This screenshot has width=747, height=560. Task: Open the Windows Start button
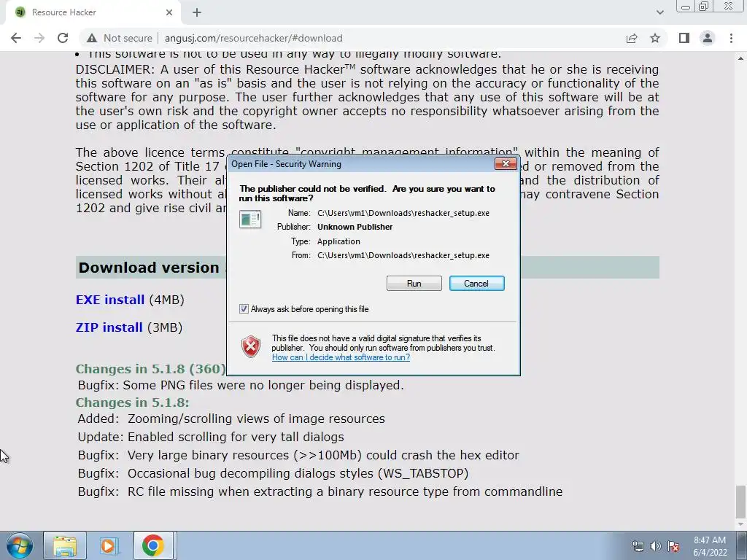[x=20, y=545]
